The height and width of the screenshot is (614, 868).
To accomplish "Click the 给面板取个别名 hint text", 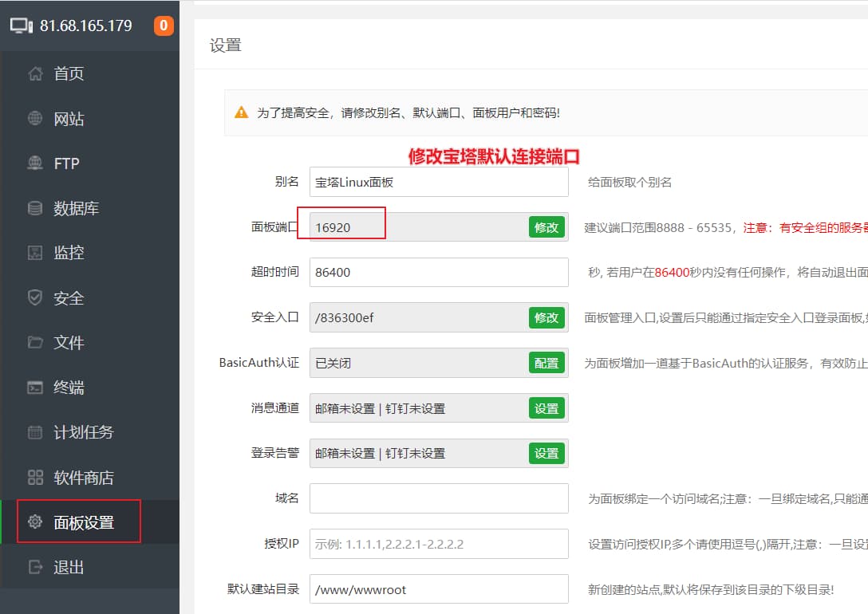I will click(x=629, y=182).
